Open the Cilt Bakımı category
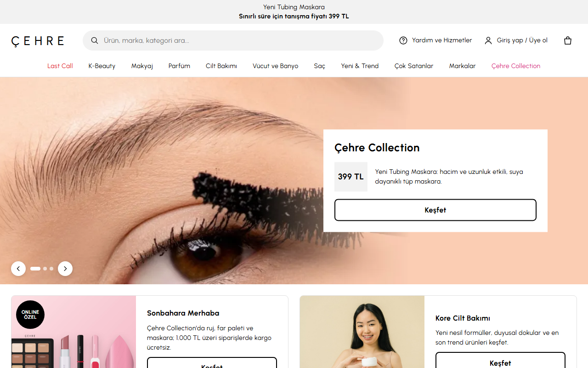 point(221,66)
